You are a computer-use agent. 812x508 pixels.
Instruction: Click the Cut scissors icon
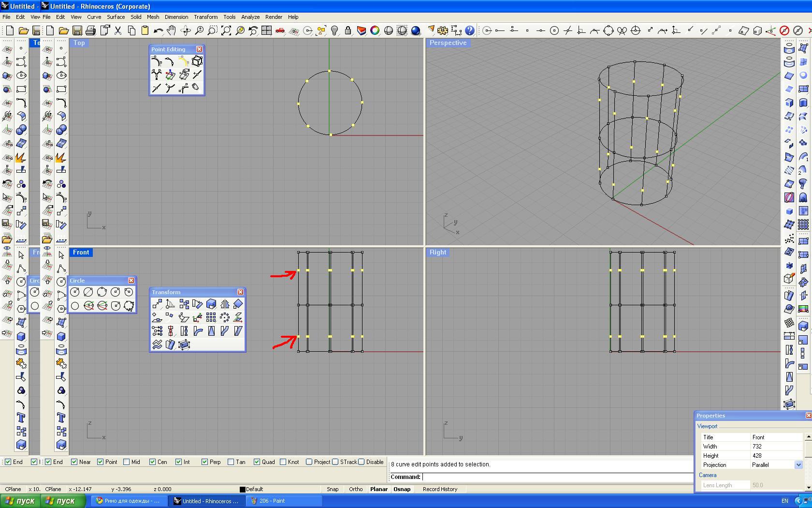coord(117,31)
